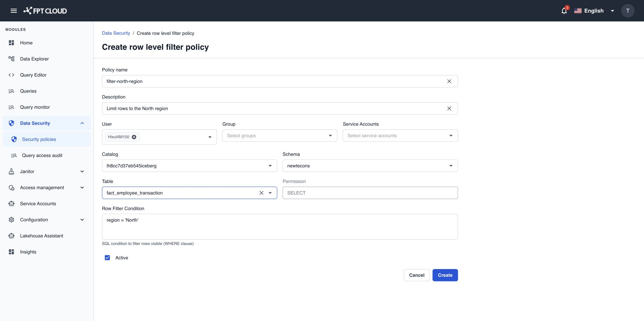
Task: Uncheck the Active checkbox
Action: pos(107,258)
